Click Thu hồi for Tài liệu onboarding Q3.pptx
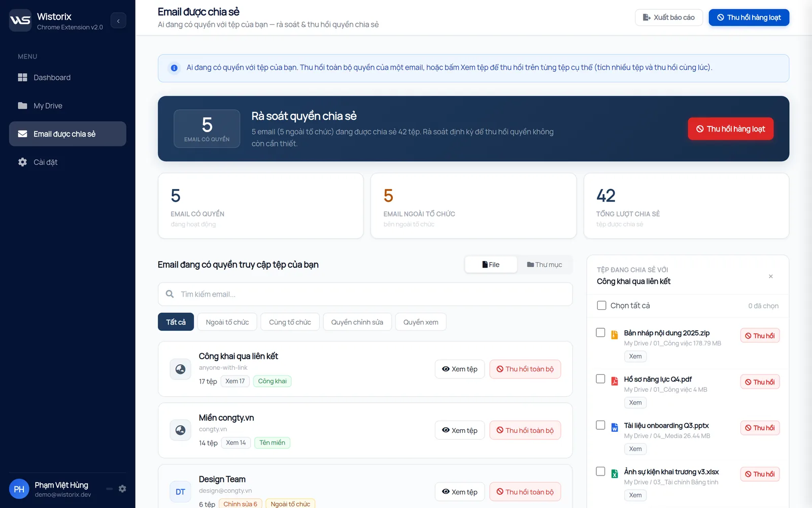The width and height of the screenshot is (812, 508). (x=760, y=428)
